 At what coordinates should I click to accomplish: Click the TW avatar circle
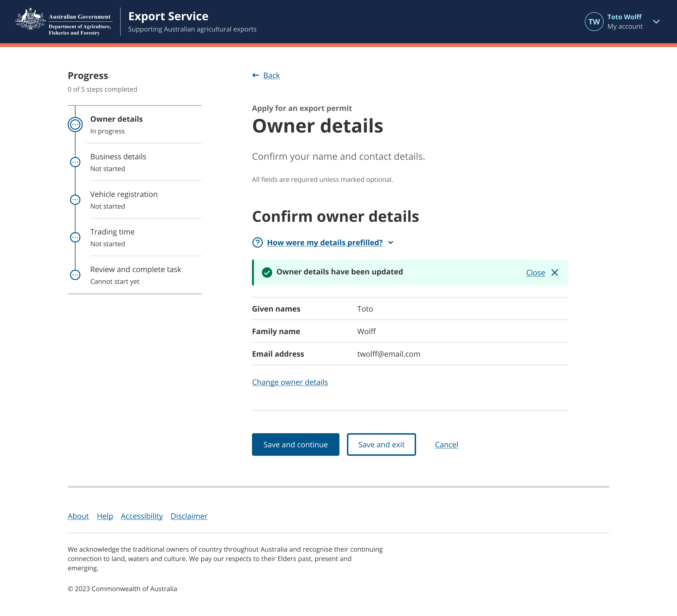point(594,22)
